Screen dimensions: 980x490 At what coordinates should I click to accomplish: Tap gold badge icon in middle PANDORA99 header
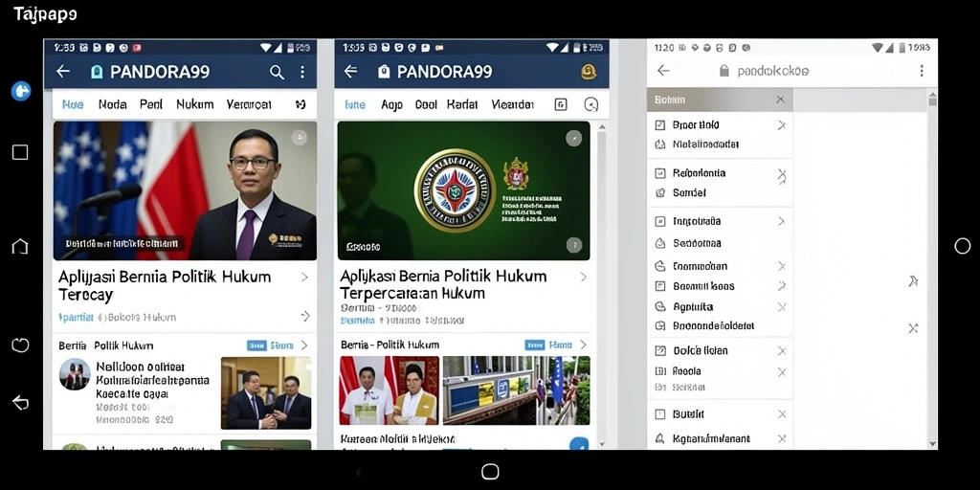[589, 72]
